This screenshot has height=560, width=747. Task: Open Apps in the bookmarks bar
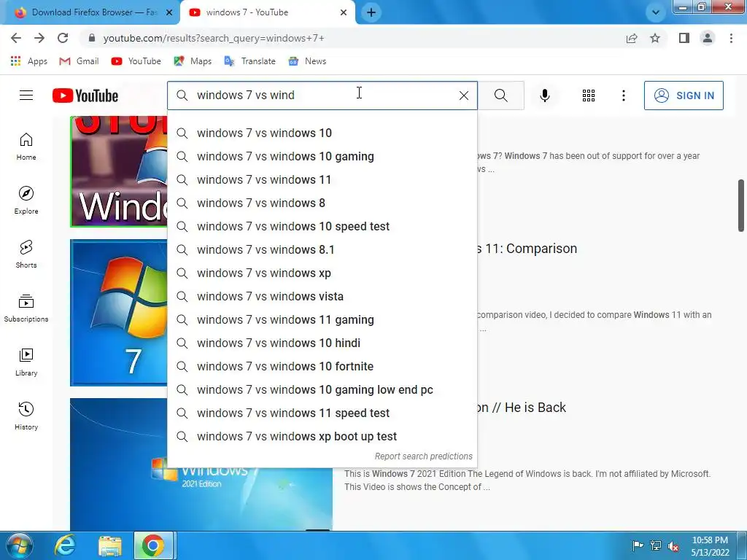point(28,61)
